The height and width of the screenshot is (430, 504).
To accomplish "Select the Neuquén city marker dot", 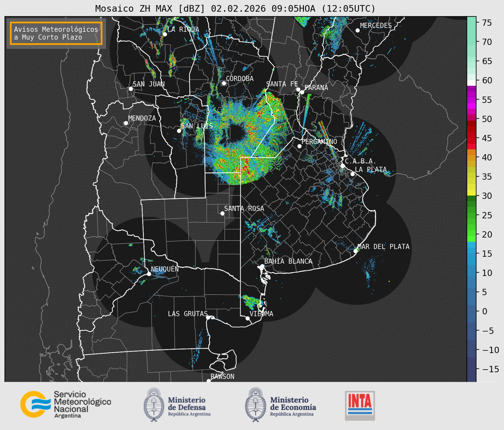I will click(x=149, y=274).
